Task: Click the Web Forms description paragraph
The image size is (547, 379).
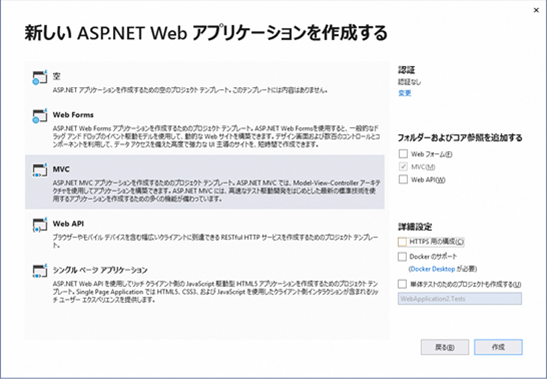Action: point(216,136)
